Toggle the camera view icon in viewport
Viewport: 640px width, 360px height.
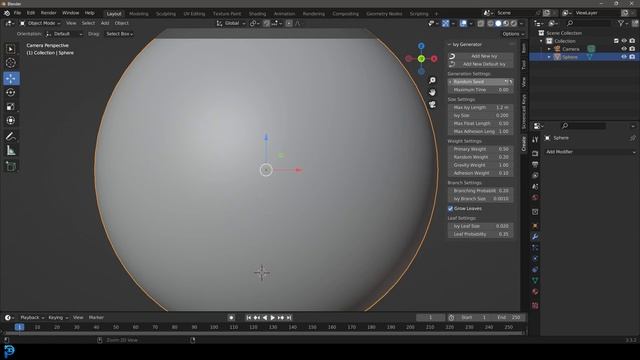tap(432, 105)
